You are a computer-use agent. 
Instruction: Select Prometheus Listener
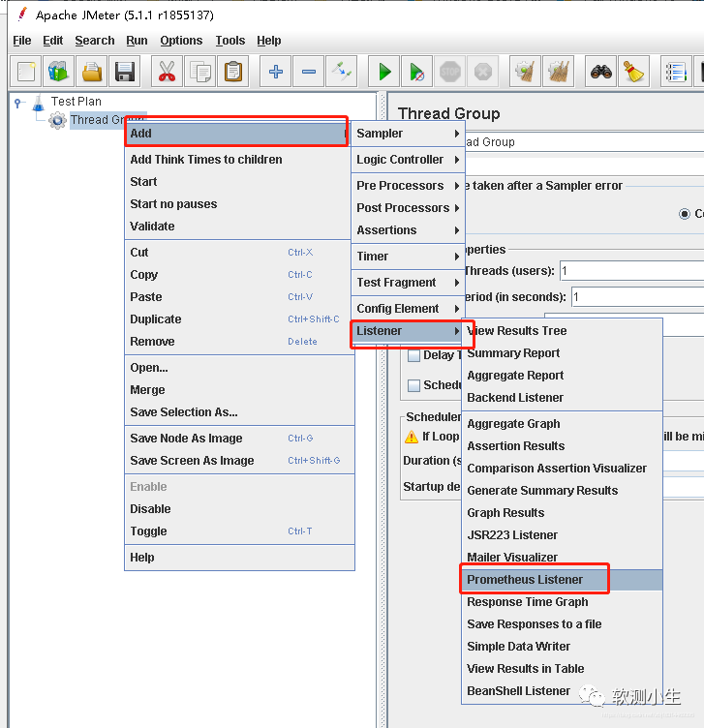pyautogui.click(x=562, y=580)
